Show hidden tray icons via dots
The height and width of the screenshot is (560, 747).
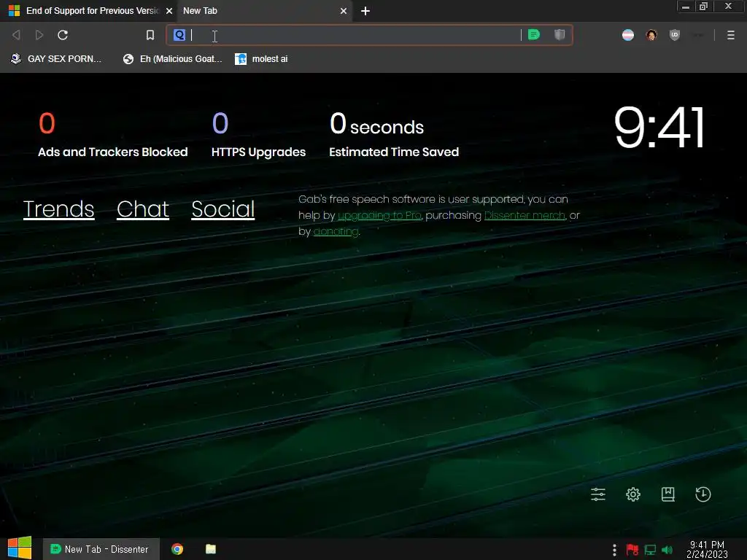[x=614, y=550]
